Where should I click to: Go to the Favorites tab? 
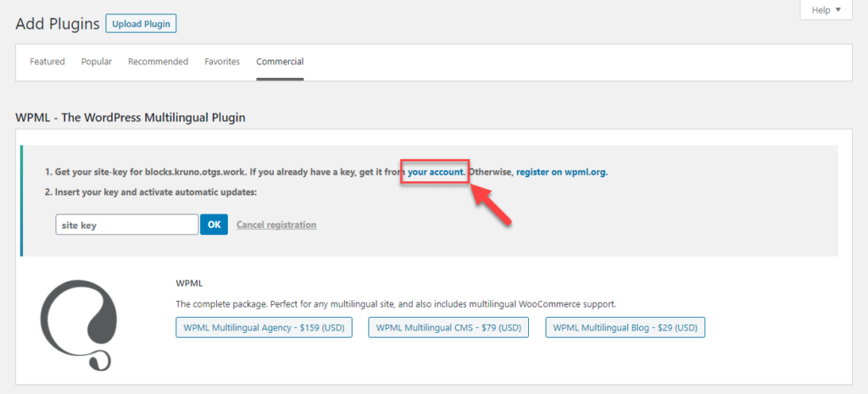(222, 62)
